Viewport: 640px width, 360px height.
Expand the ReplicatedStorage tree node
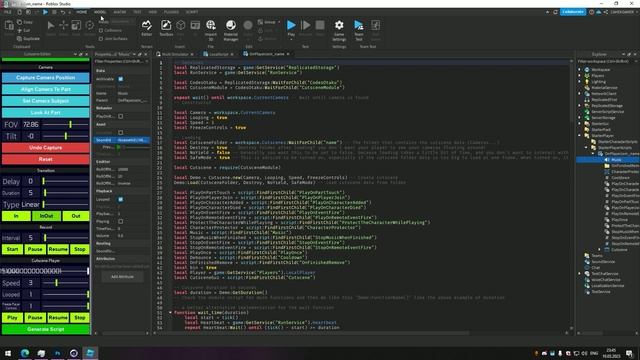pyautogui.click(x=580, y=106)
